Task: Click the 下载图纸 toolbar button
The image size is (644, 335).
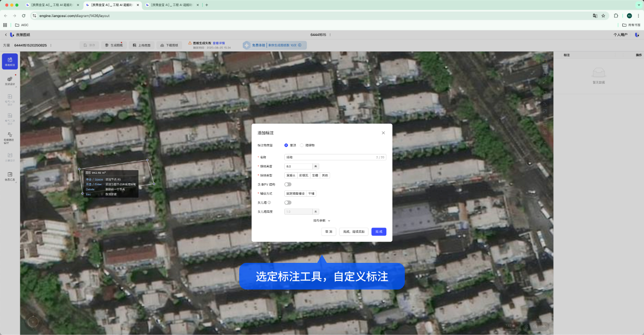Action: 169,45
